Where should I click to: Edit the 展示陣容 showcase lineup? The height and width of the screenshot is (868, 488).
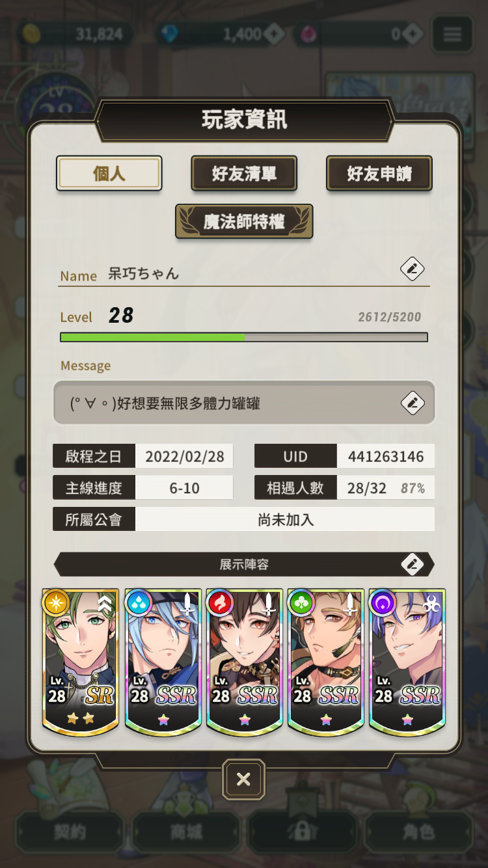click(x=413, y=564)
